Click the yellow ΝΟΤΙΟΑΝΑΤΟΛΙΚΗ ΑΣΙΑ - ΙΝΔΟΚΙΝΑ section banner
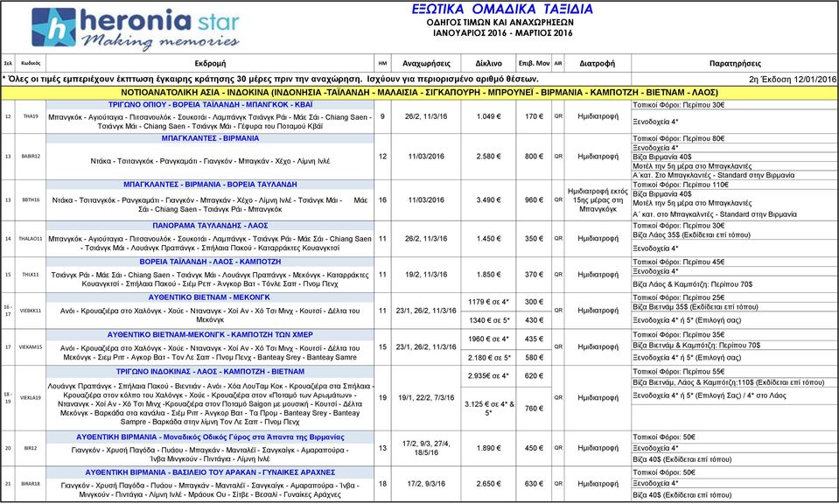Image resolution: width=839 pixels, height=504 pixels. (420, 93)
